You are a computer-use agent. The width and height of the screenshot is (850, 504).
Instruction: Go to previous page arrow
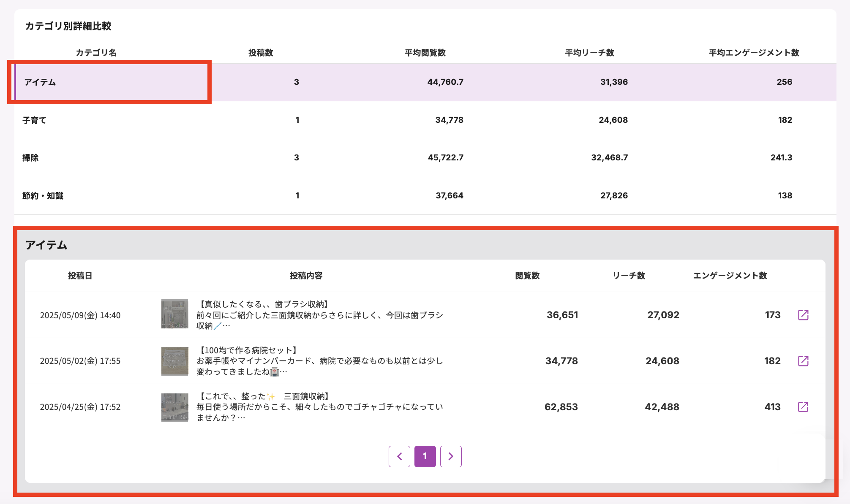coord(399,456)
